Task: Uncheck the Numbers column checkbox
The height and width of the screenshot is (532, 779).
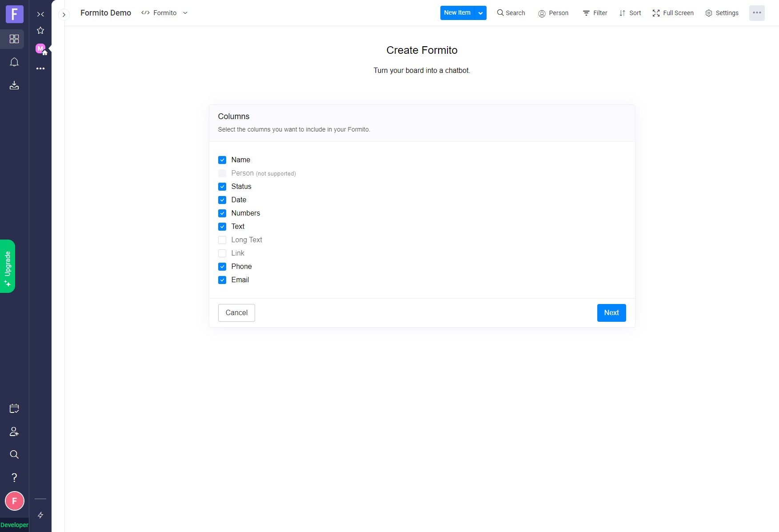Action: point(222,213)
